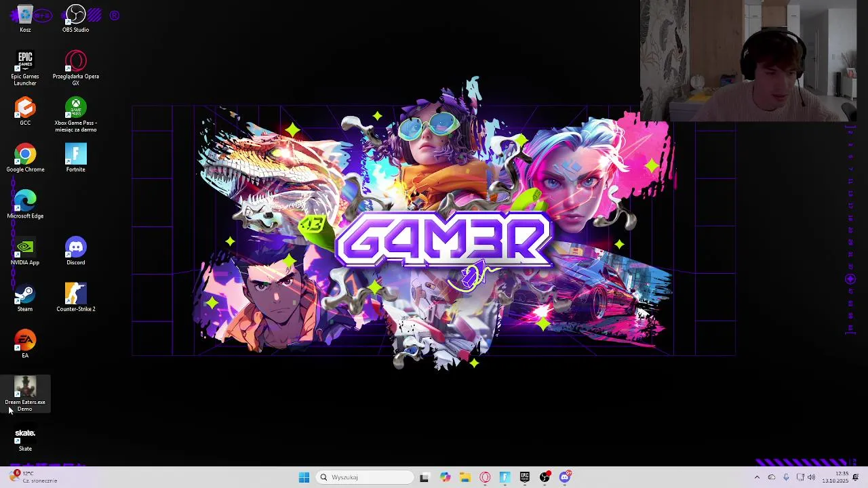Open Epic Games Launcher desktop shortcut
The image size is (868, 488).
click(x=25, y=68)
